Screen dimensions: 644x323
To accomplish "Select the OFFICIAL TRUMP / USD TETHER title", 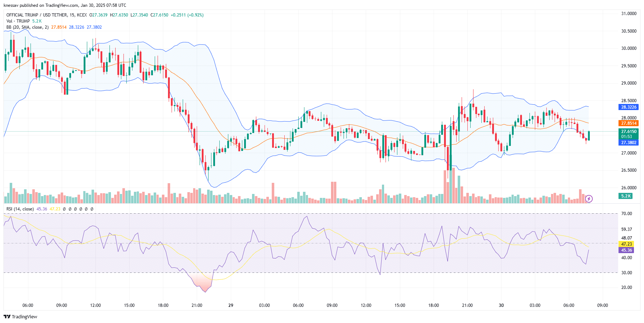I will point(37,15).
